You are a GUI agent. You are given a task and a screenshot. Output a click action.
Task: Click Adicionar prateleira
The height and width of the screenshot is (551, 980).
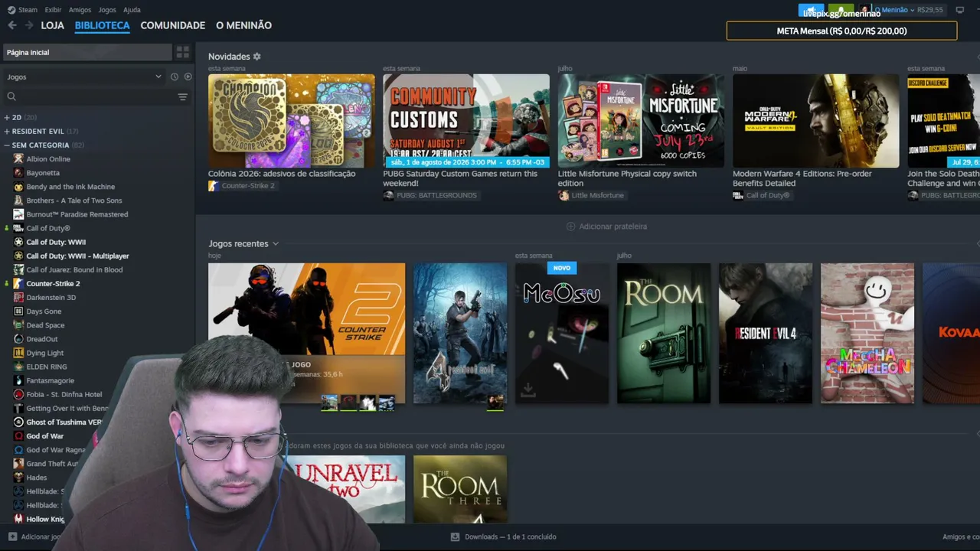(x=606, y=227)
